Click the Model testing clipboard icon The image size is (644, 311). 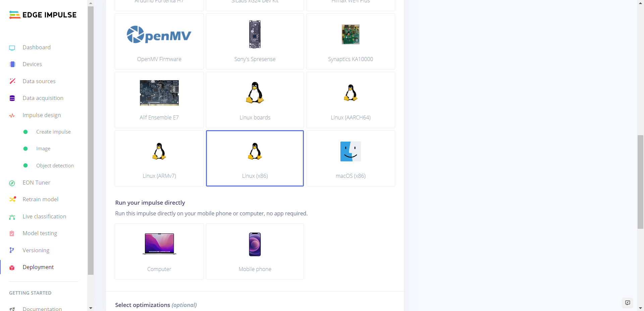pyautogui.click(x=12, y=234)
